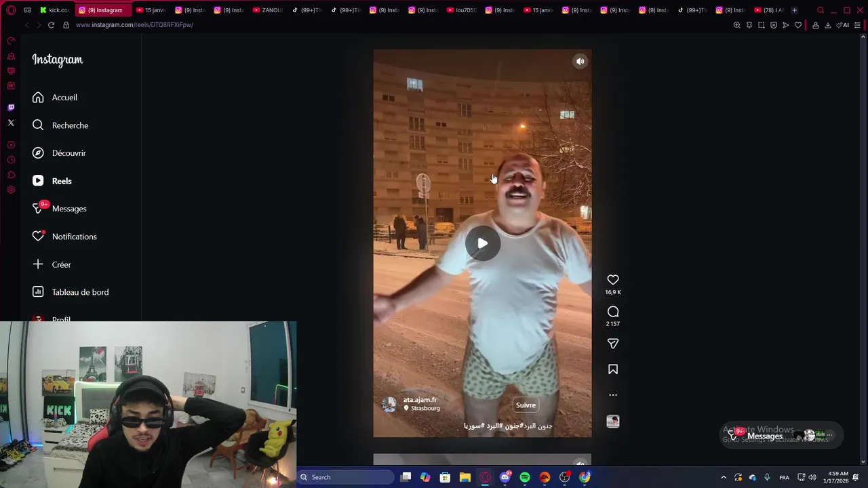This screenshot has width=868, height=488.
Task: Click the Instagram logo in sidebar
Action: [x=58, y=60]
